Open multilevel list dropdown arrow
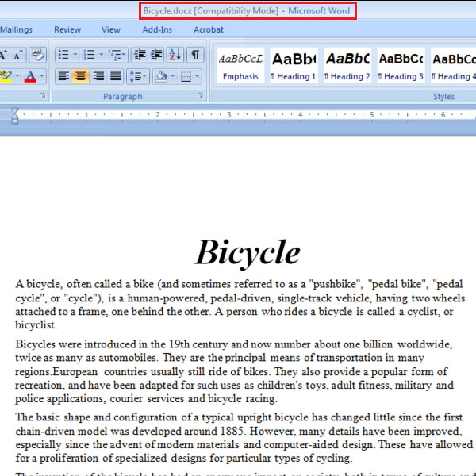 (124, 55)
